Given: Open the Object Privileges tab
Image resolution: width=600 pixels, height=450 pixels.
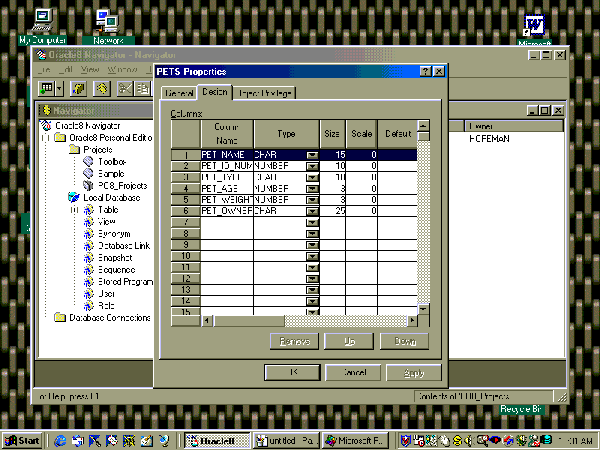Looking at the screenshot, I should (264, 93).
